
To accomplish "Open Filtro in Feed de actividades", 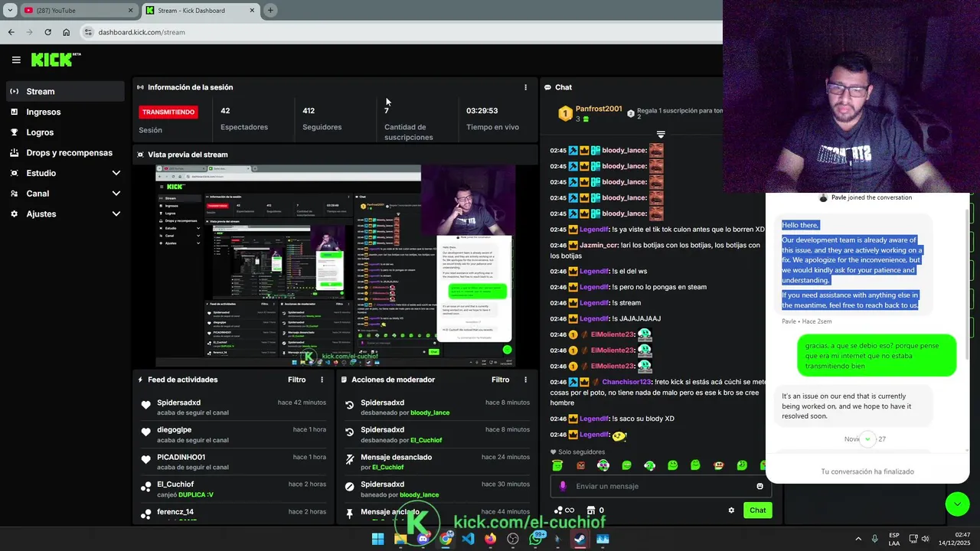I will coord(296,380).
